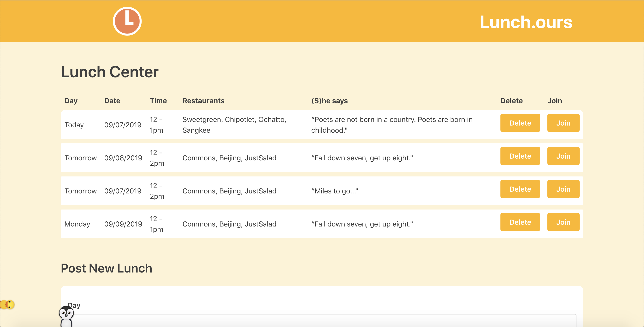Delete the Monday 09/09/2019 lunch
This screenshot has width=644, height=327.
pyautogui.click(x=520, y=222)
